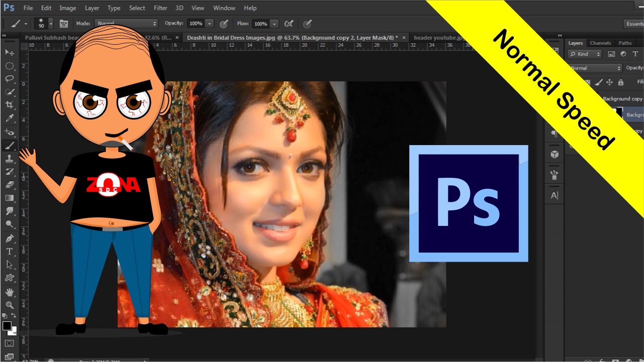
Task: Select the Path Selection tool
Action: 10,264
